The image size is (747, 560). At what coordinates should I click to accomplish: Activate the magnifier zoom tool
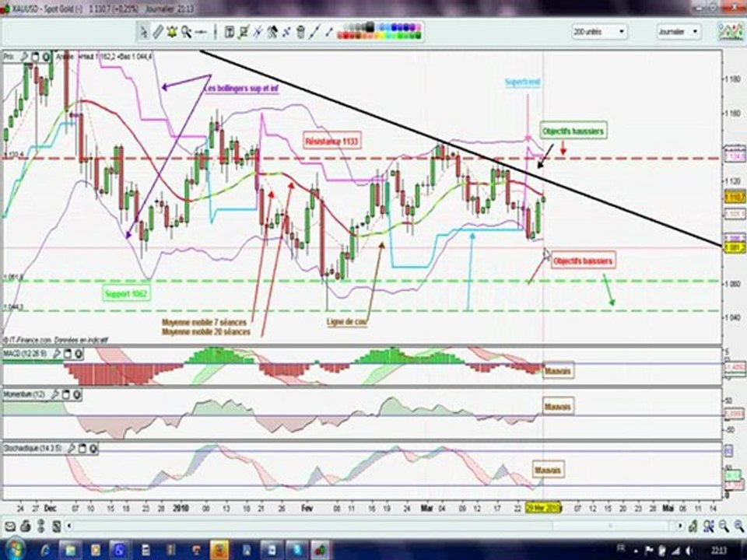pyautogui.click(x=186, y=32)
